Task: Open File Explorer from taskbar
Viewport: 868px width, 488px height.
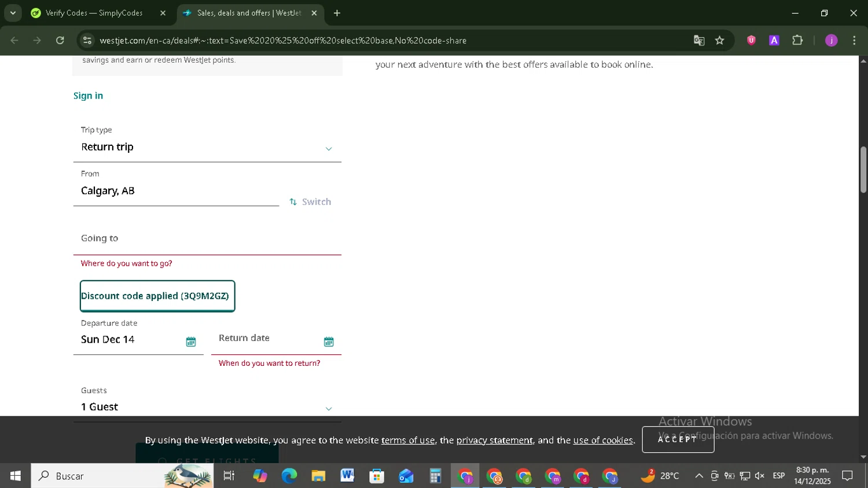Action: [318, 476]
